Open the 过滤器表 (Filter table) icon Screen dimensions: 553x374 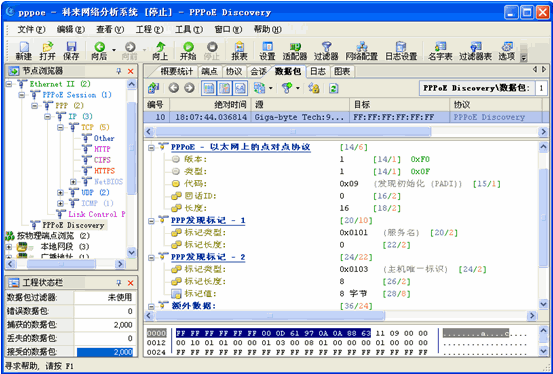coord(475,51)
